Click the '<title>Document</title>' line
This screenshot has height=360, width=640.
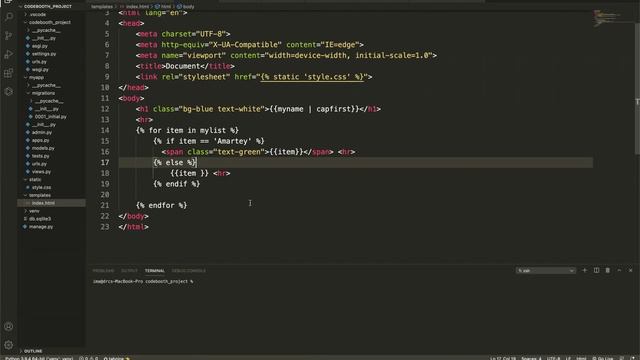[185, 66]
